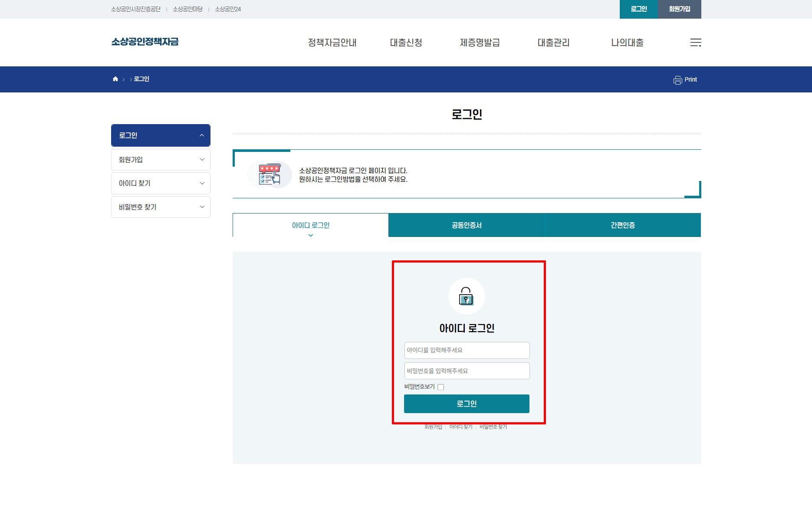Select 비밀번호 찾기 in the sidebar

(161, 207)
